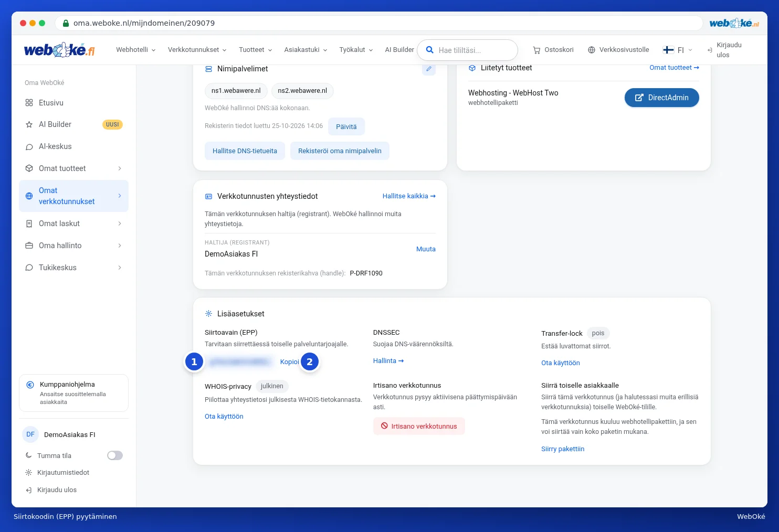Click the Omat tuotteet box icon

point(29,168)
